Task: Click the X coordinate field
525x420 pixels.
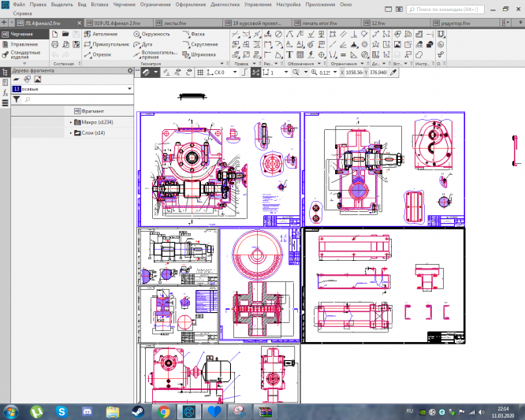Action: (x=354, y=72)
